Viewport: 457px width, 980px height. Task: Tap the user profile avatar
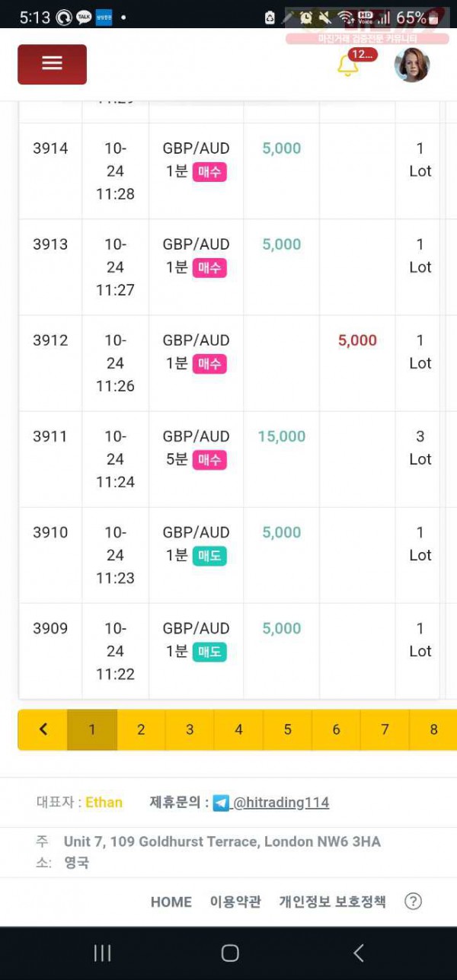click(412, 65)
